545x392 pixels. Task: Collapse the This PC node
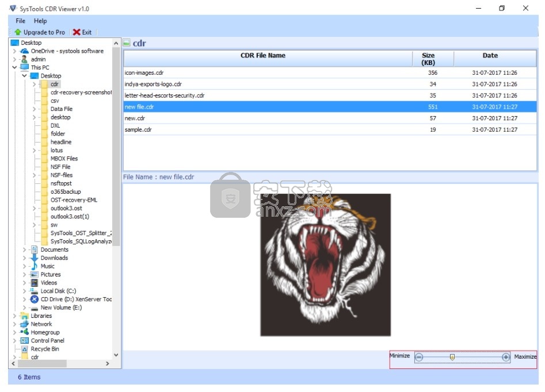coord(14,67)
